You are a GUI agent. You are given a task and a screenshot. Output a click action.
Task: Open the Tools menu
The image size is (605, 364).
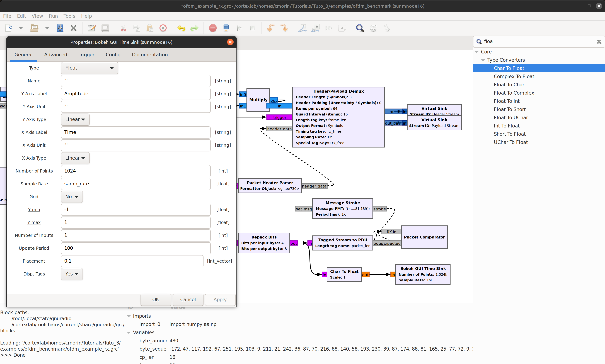point(69,16)
